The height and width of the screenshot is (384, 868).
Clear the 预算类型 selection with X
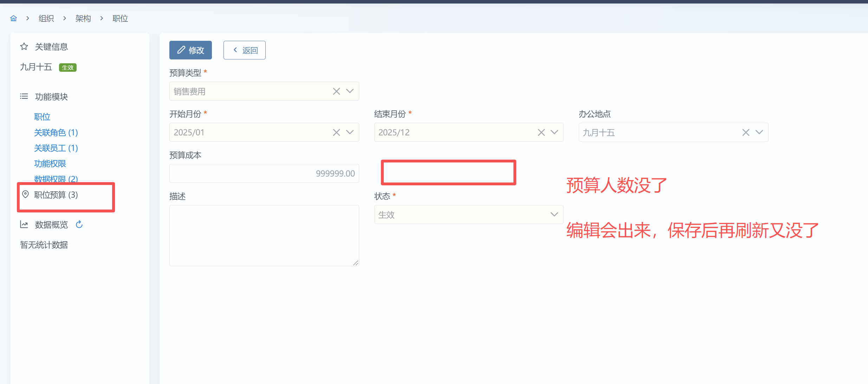336,91
